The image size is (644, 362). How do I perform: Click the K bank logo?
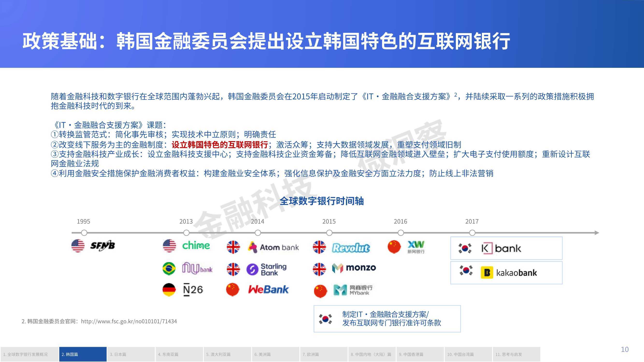point(501,248)
